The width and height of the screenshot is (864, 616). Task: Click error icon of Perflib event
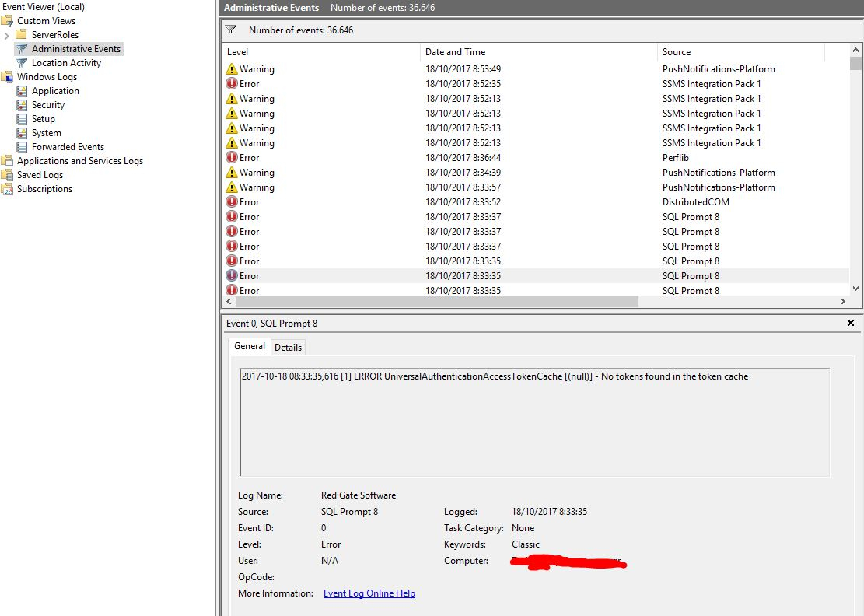[x=232, y=158]
